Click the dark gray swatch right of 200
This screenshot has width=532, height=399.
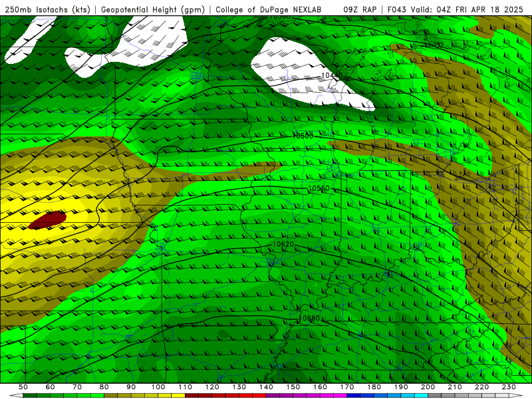(435, 396)
